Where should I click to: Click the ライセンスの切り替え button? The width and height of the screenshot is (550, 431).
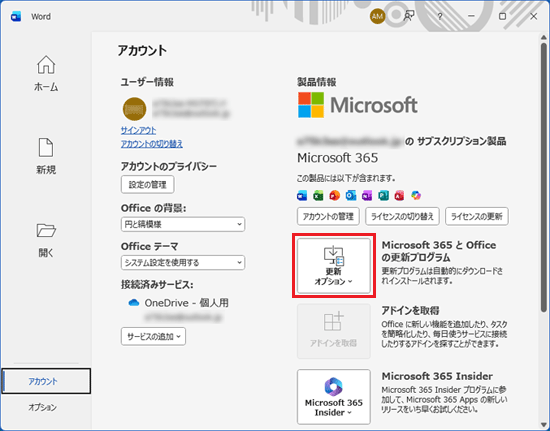(402, 216)
